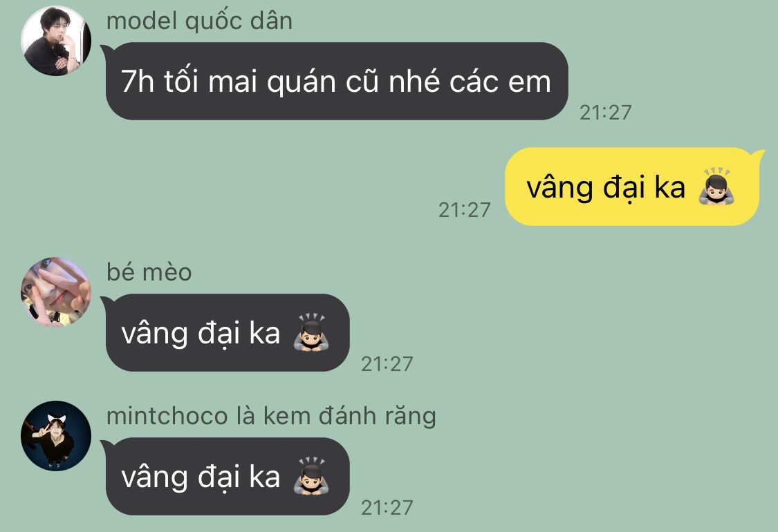Screen dimensions: 778x532
Task: Open mintchoco là kem đánh răng name label
Action: 271,416
